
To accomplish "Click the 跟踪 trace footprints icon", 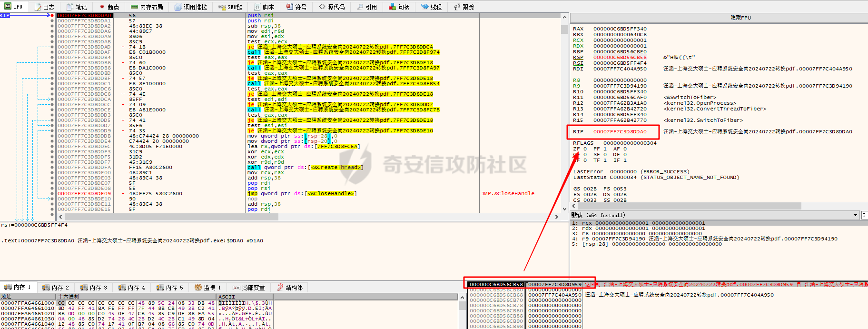I will click(x=457, y=7).
